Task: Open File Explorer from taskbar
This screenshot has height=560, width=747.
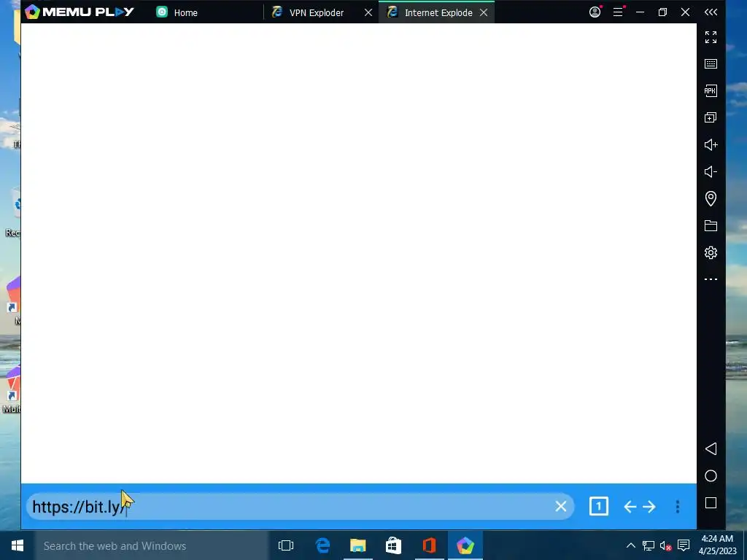Action: click(x=357, y=545)
